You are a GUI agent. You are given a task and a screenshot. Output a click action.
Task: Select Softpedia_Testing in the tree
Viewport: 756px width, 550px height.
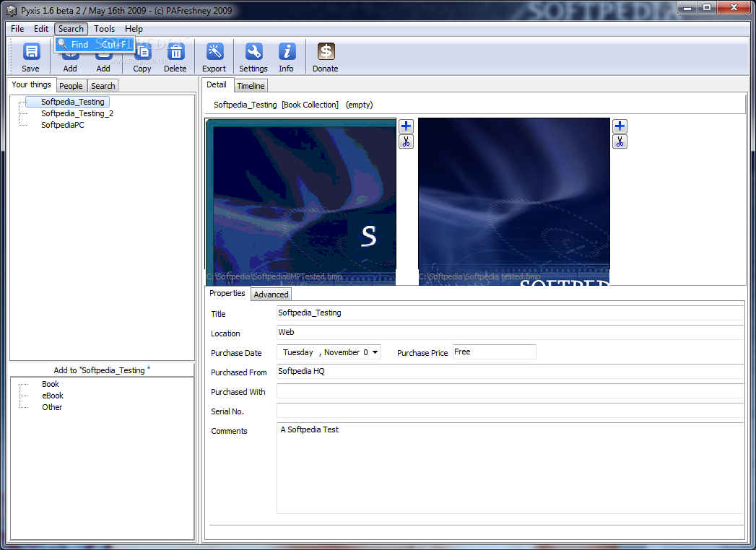coord(73,102)
